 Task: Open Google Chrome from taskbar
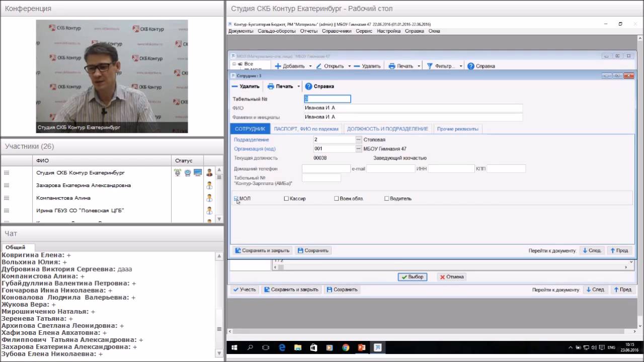pos(346,347)
